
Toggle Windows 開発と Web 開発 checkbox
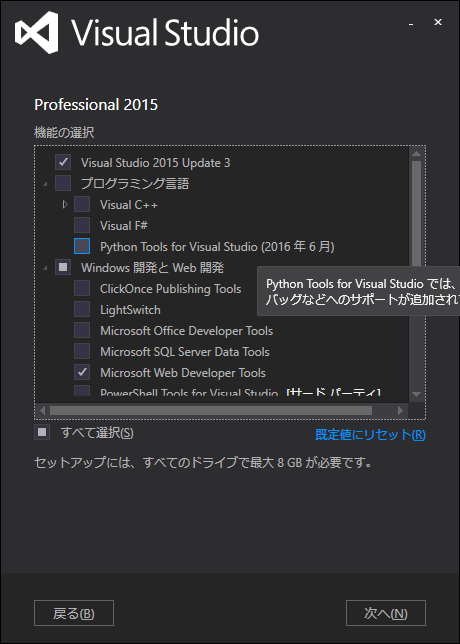[63, 267]
